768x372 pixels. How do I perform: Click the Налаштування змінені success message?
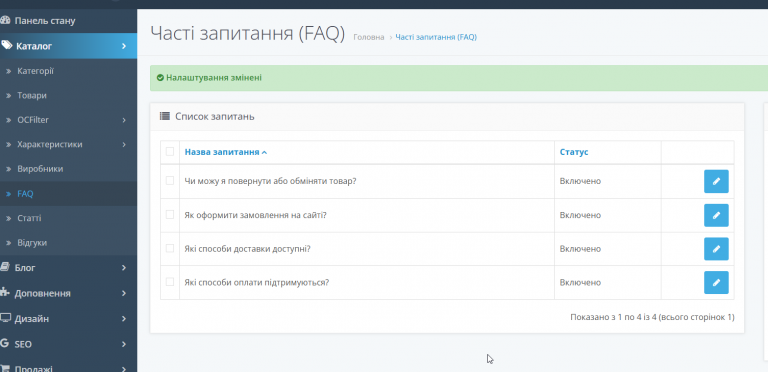click(x=214, y=78)
